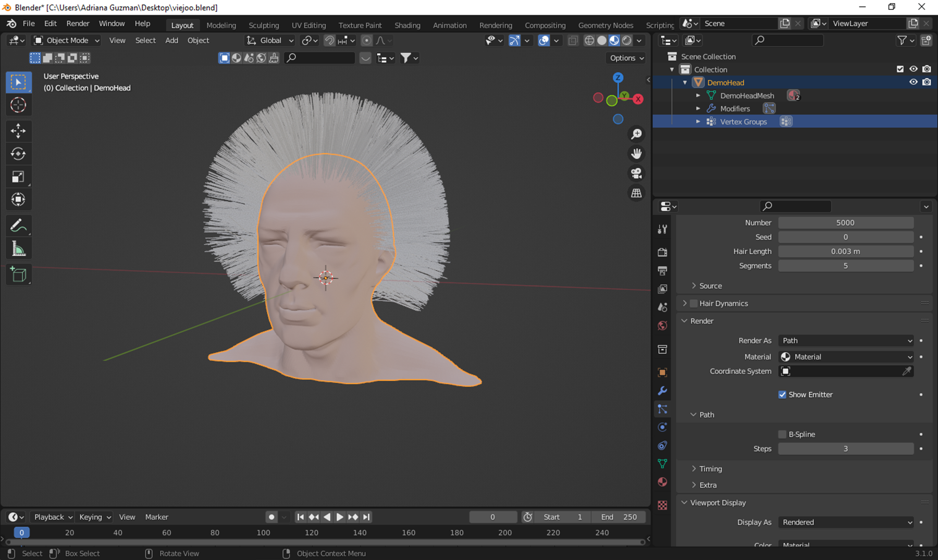This screenshot has height=560, width=938.
Task: Open the View Layer properties tab
Action: [x=662, y=289]
